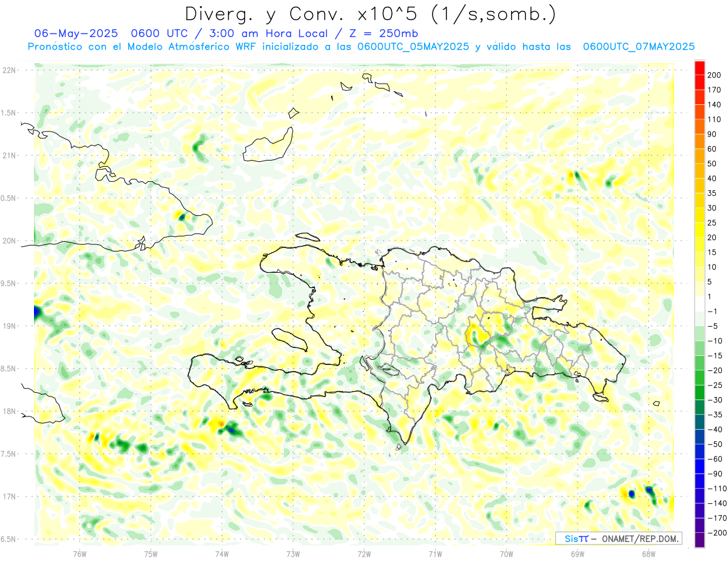Click the colorbar value '-200'
The width and height of the screenshot is (728, 562).
pos(718,534)
